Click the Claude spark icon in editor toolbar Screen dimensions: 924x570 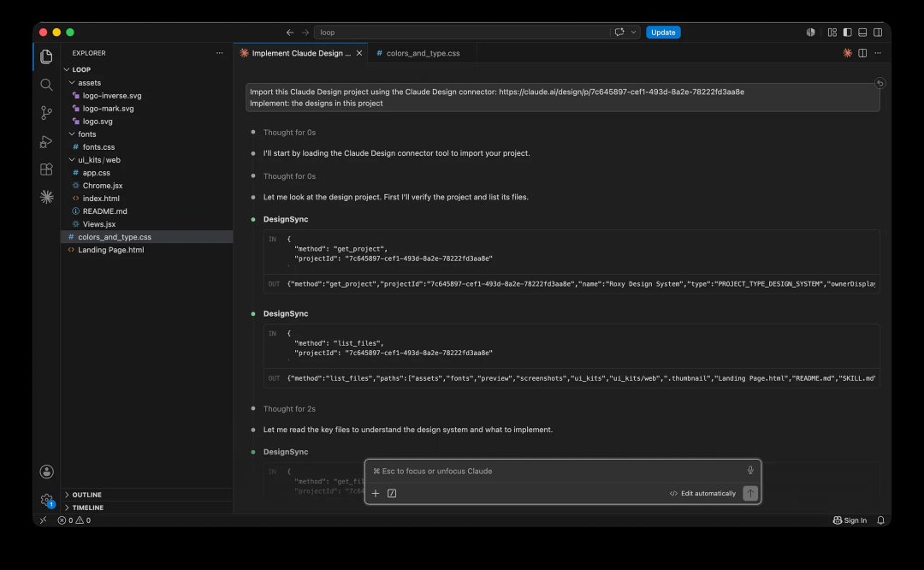point(847,53)
